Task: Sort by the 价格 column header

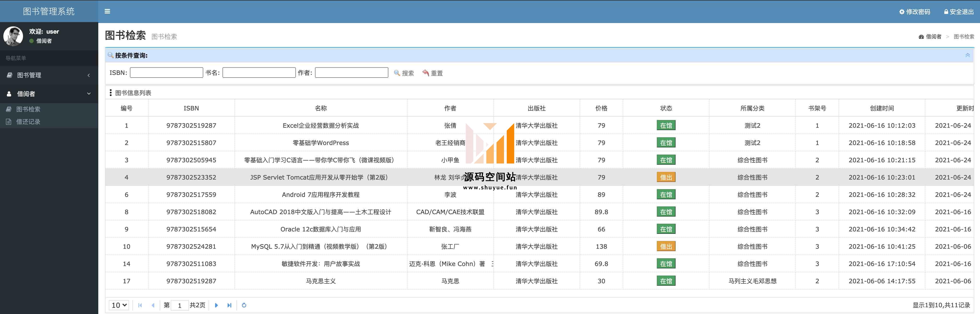Action: tap(601, 108)
